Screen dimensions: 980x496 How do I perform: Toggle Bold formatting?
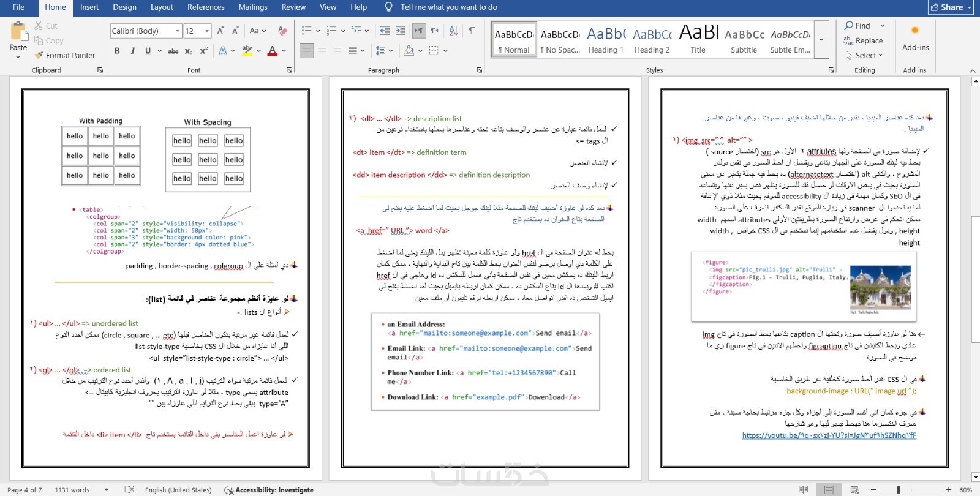coord(117,51)
